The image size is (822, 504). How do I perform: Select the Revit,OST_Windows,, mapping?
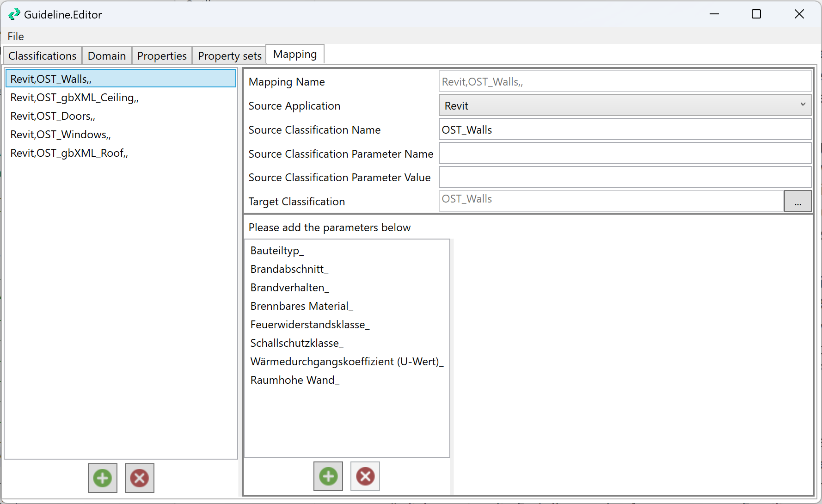pos(121,134)
